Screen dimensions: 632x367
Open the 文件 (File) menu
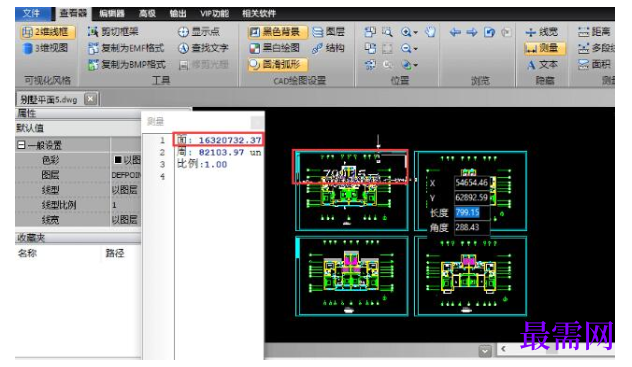click(x=32, y=13)
